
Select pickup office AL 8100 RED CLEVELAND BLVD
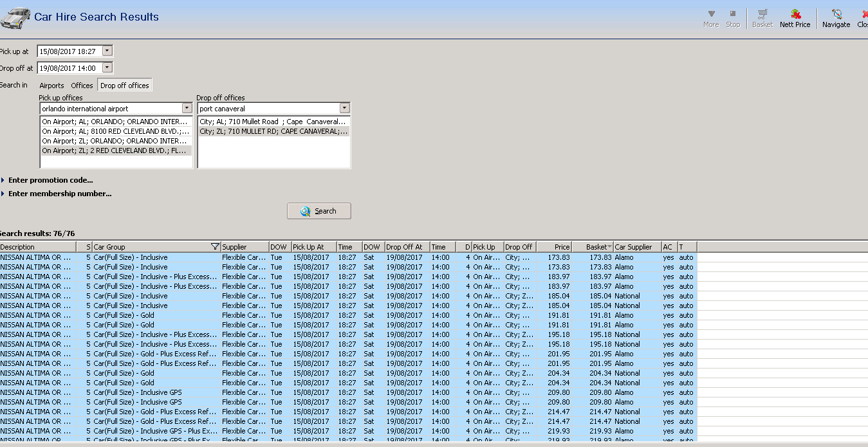coord(116,131)
